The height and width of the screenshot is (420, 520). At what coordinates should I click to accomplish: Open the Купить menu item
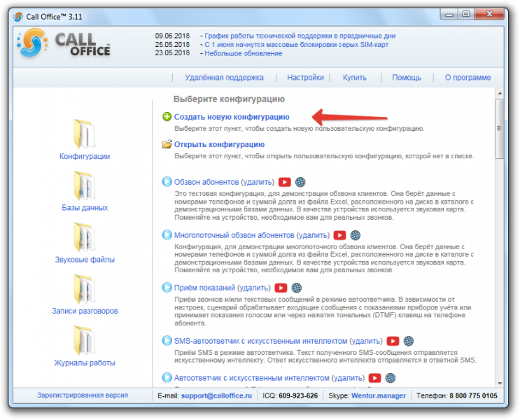pos(355,77)
